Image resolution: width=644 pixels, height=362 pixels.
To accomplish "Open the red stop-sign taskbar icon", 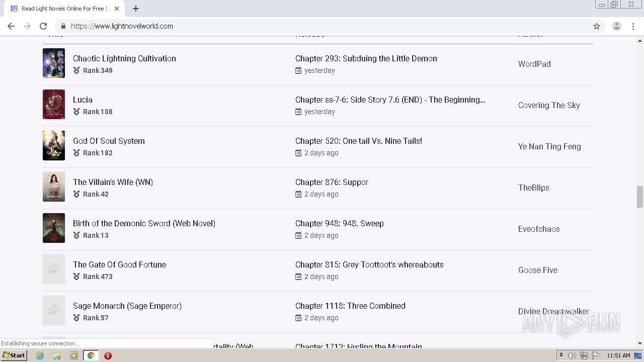I will pos(108,355).
